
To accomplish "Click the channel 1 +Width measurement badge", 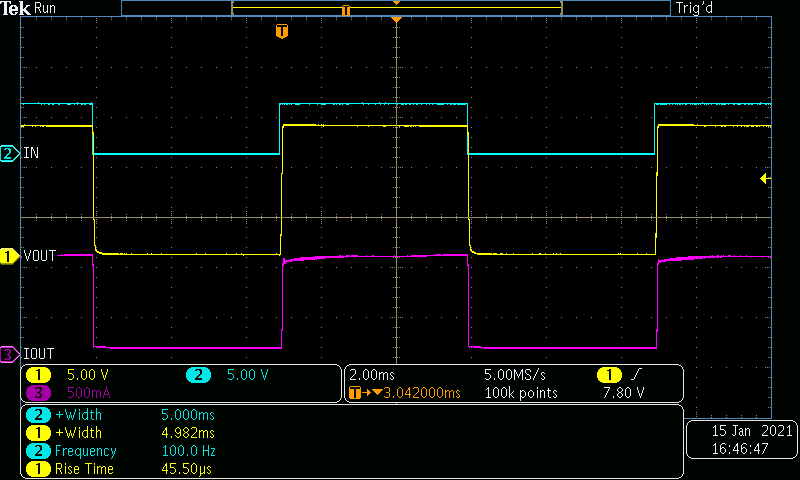I will click(x=38, y=433).
